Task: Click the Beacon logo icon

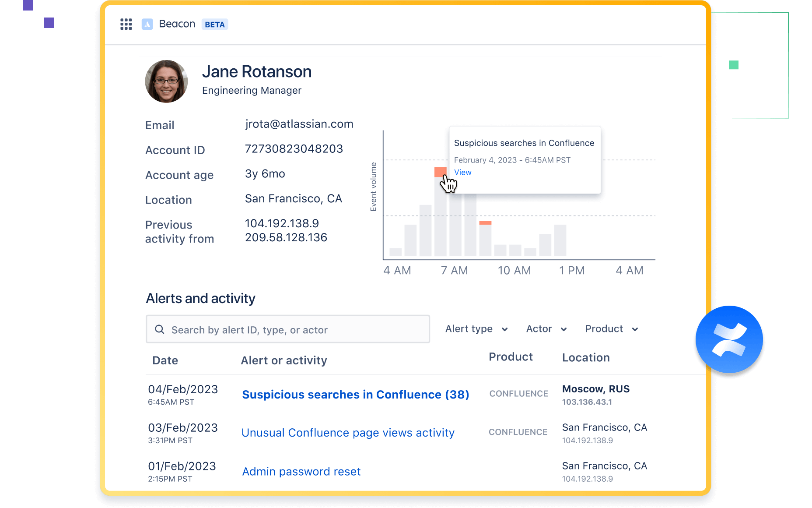Action: tap(147, 24)
